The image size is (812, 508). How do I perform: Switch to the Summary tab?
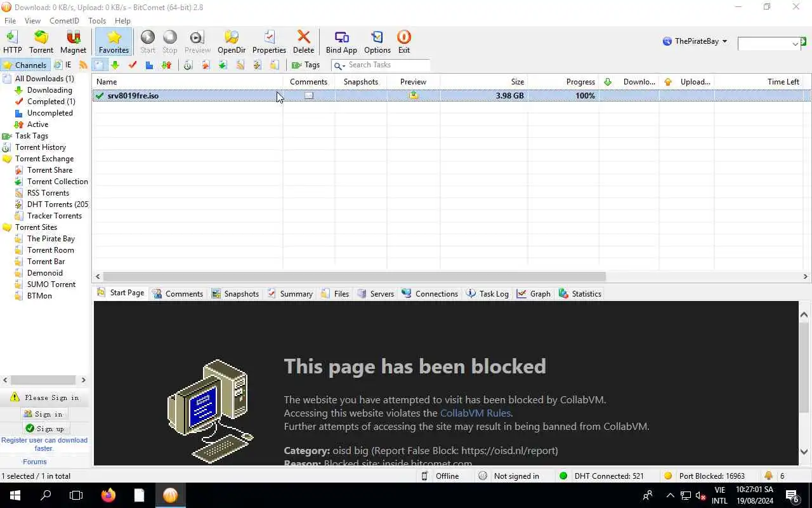(290, 293)
